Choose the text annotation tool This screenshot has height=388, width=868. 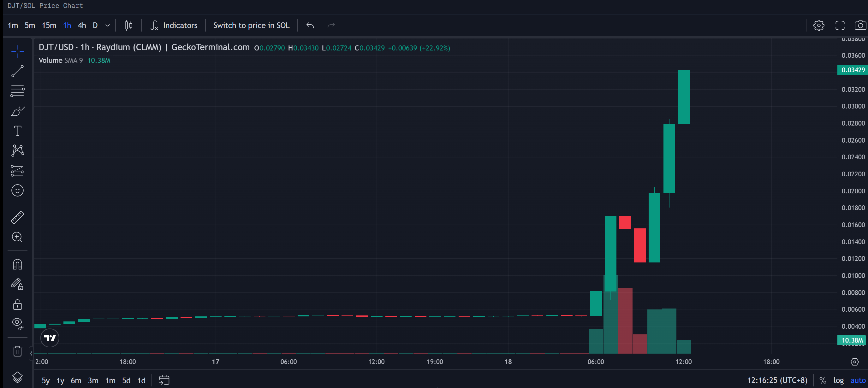pos(18,131)
